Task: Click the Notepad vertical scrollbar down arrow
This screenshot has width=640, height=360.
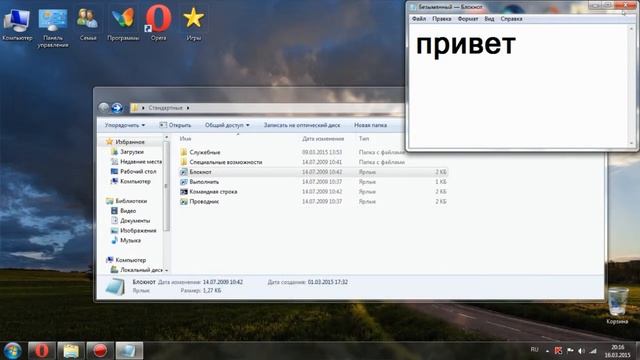Action: [631, 143]
